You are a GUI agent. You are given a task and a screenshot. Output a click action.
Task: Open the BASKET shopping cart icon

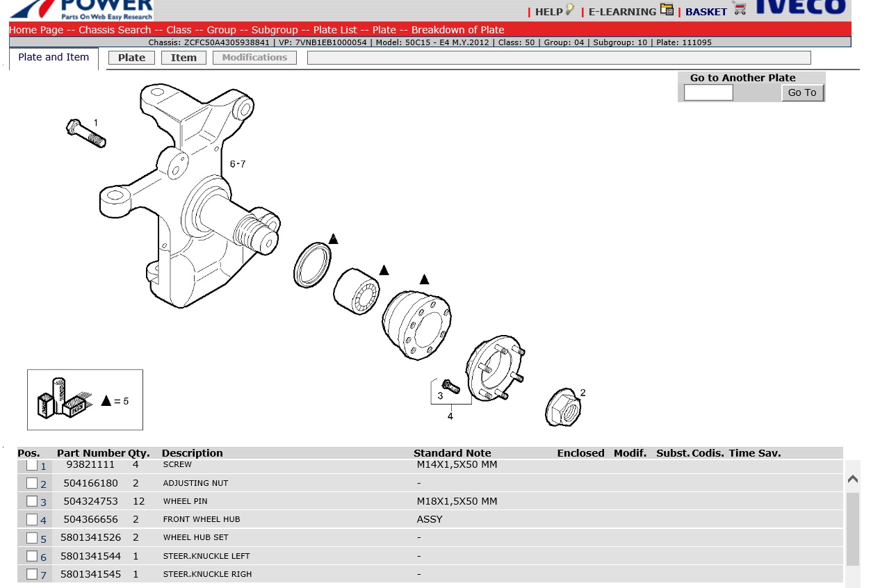740,8
